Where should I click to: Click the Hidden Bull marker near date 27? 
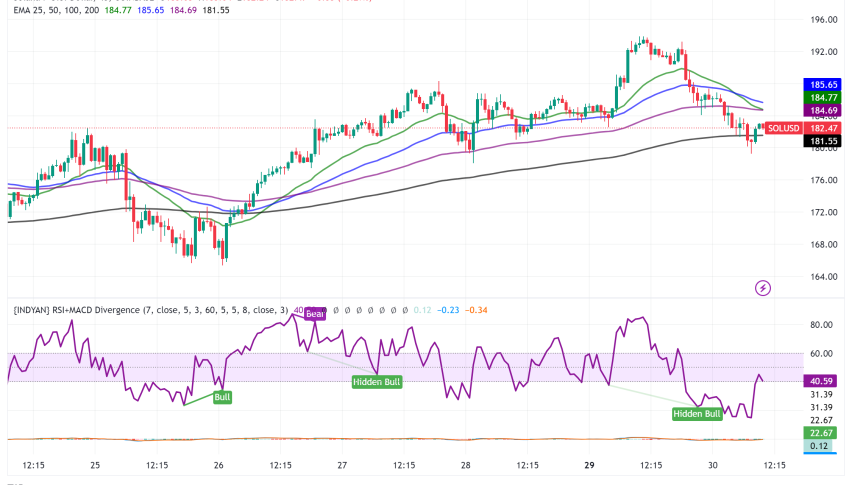coord(376,382)
